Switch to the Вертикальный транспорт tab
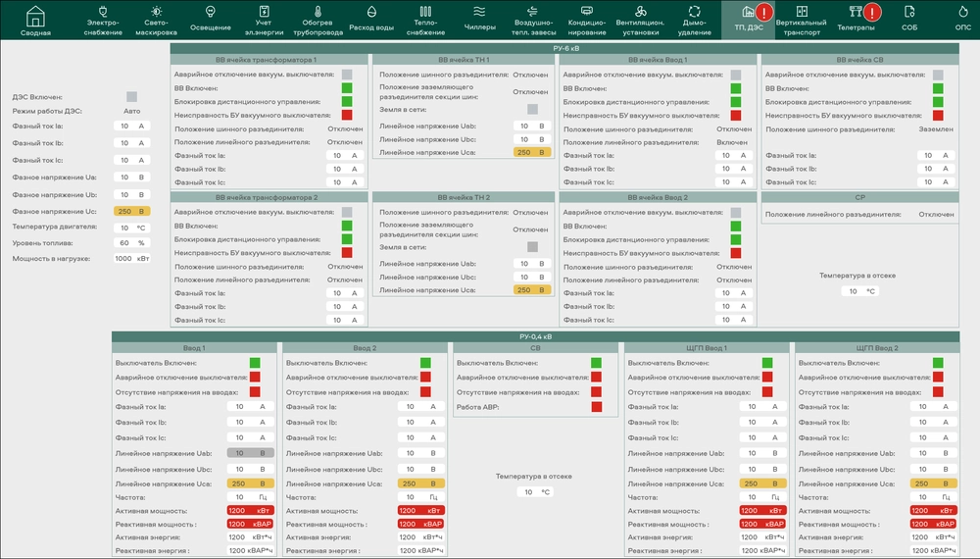This screenshot has height=559, width=980. point(801,19)
